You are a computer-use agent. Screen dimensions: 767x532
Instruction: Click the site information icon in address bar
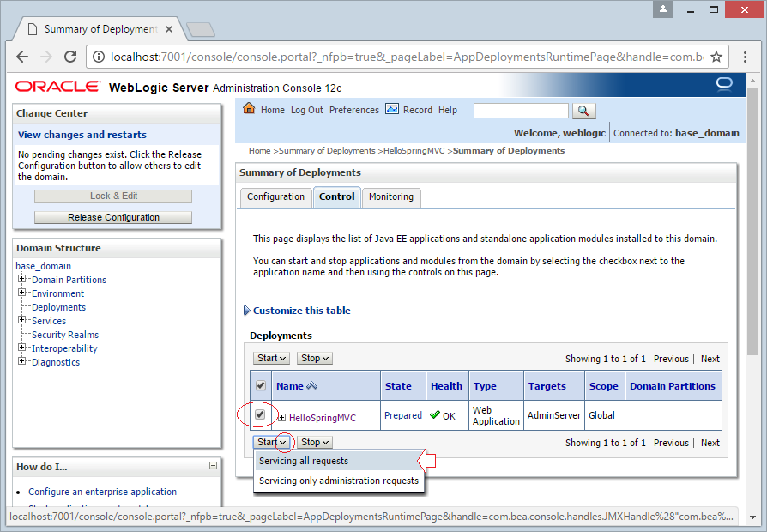(x=99, y=57)
